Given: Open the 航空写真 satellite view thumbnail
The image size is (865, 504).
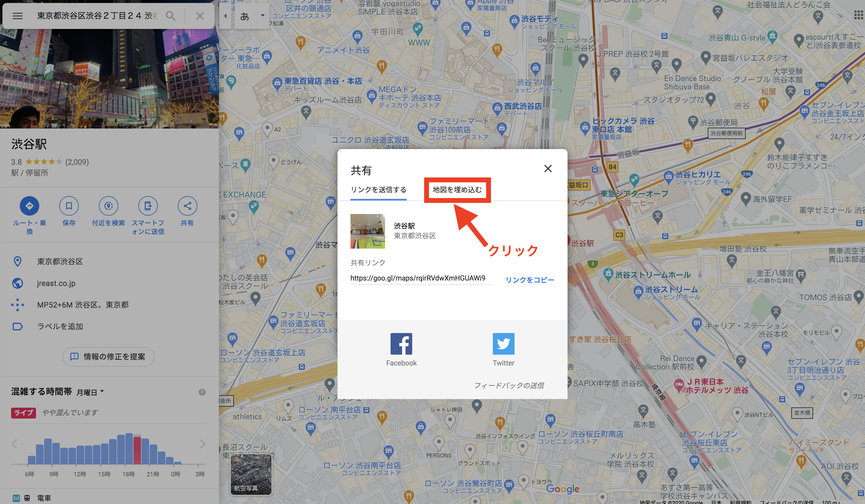Looking at the screenshot, I should 251,474.
